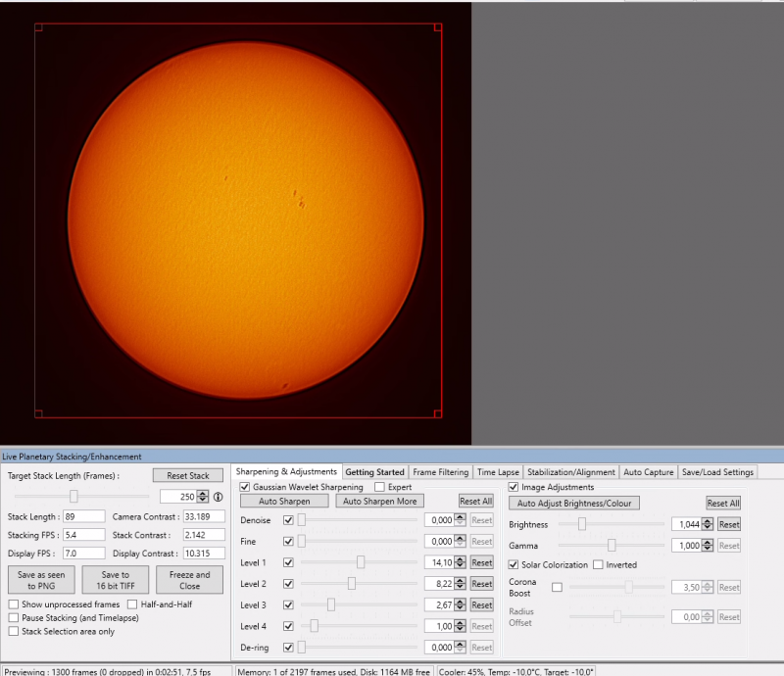Check Show unprocessed frames

click(x=14, y=604)
